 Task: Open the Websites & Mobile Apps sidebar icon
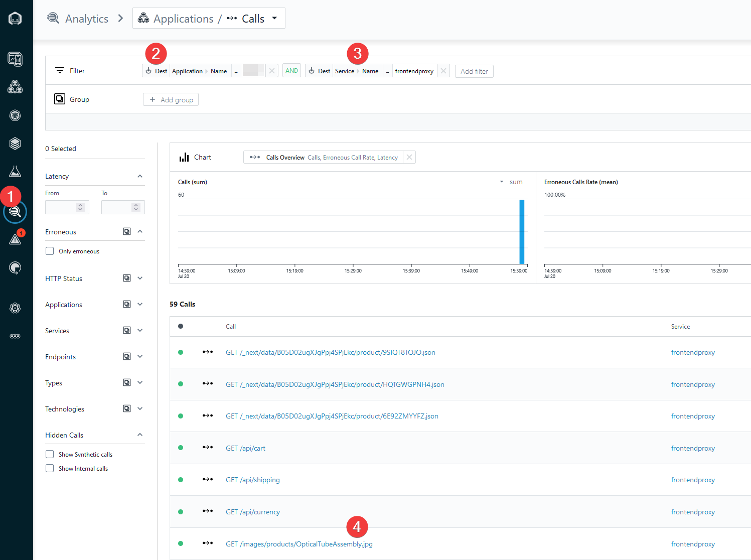coord(15,59)
